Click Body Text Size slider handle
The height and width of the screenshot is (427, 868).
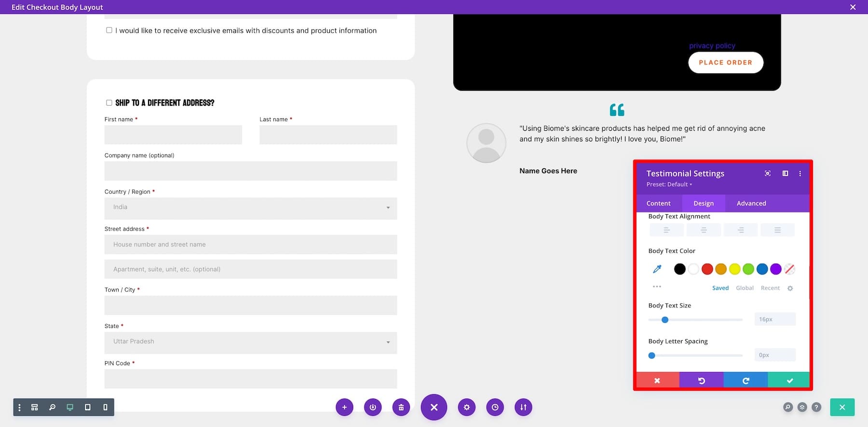(665, 319)
